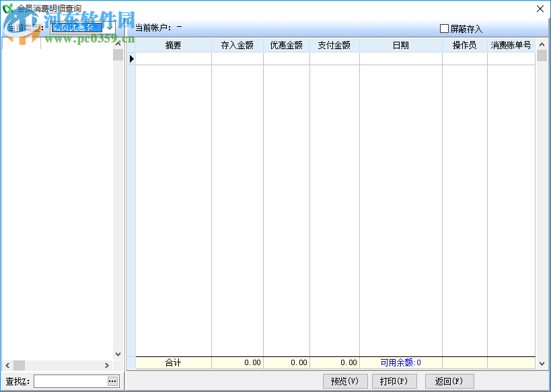
Task: Click the 返回(F) return button
Action: (449, 381)
